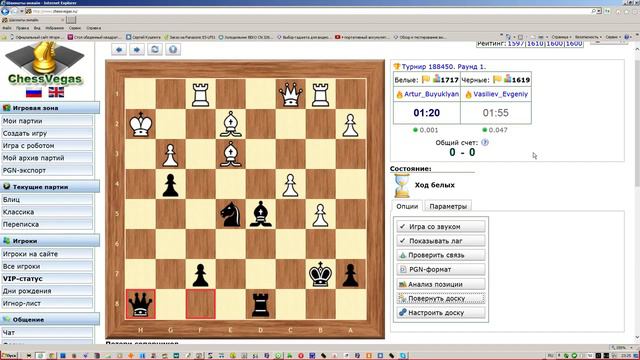
Task: Click the white bishop on e2
Action: click(x=231, y=124)
